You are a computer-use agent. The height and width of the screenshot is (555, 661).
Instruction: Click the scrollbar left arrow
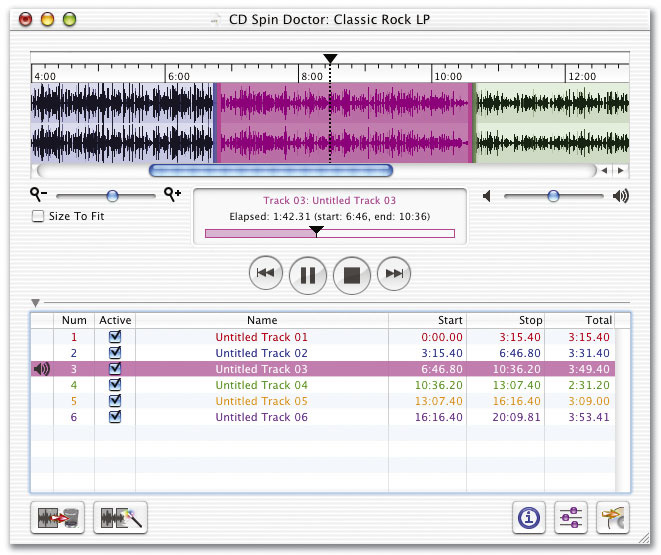(x=605, y=171)
